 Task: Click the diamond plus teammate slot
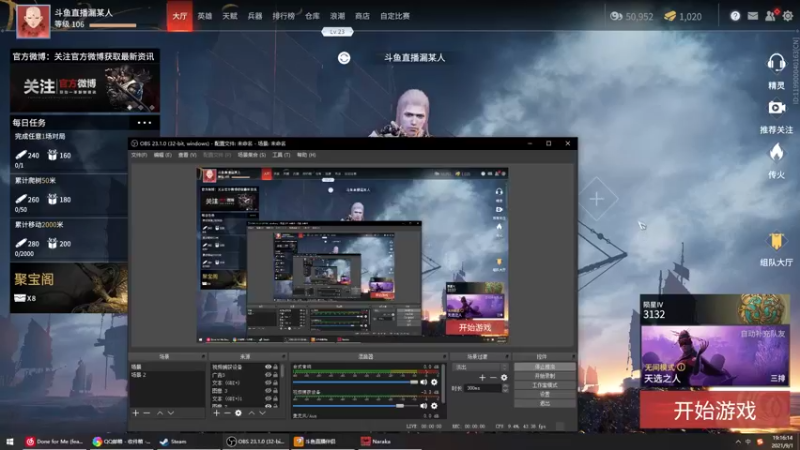click(596, 199)
